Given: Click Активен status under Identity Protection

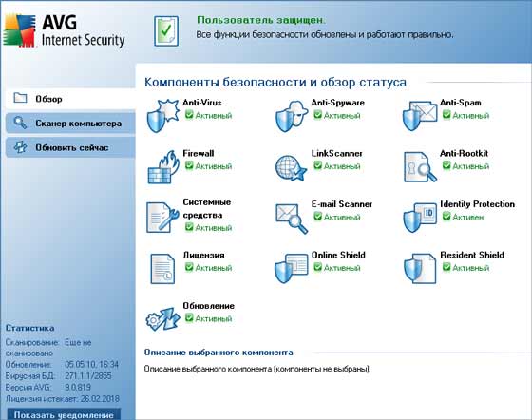Looking at the screenshot, I should 467,217.
